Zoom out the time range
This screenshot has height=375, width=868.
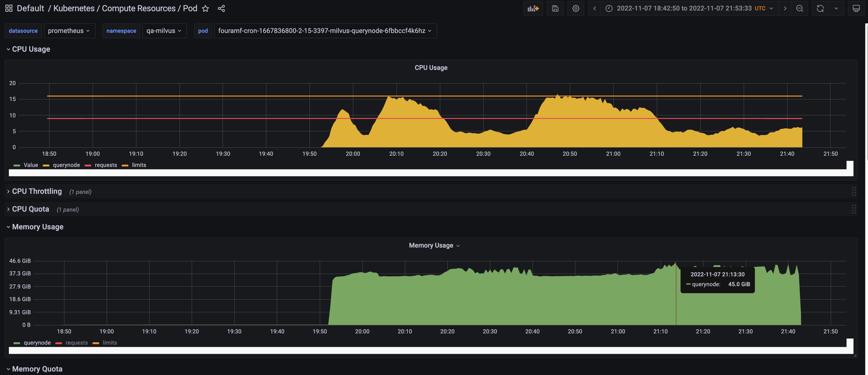(x=800, y=8)
